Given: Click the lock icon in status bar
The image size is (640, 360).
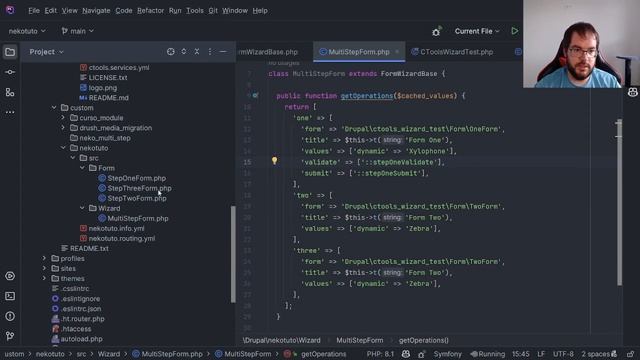Looking at the screenshot, I should point(631,354).
